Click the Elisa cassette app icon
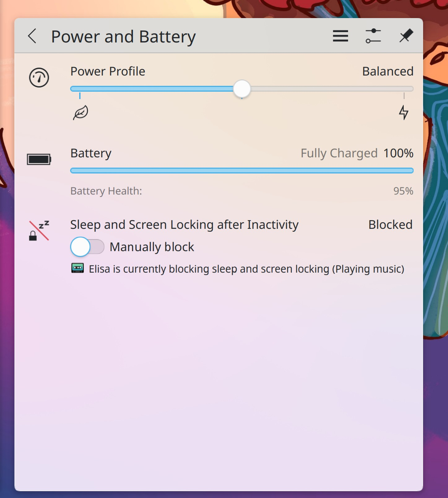Viewport: 448px width, 498px height. pos(77,268)
